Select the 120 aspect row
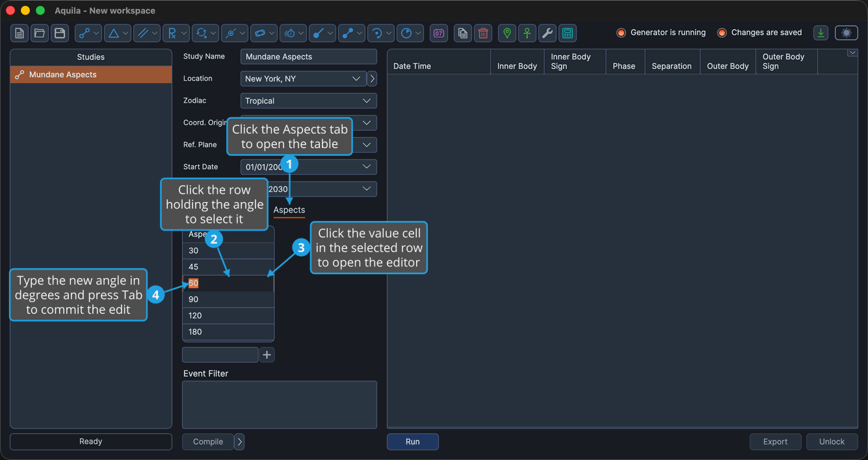The image size is (868, 460). coord(228,316)
